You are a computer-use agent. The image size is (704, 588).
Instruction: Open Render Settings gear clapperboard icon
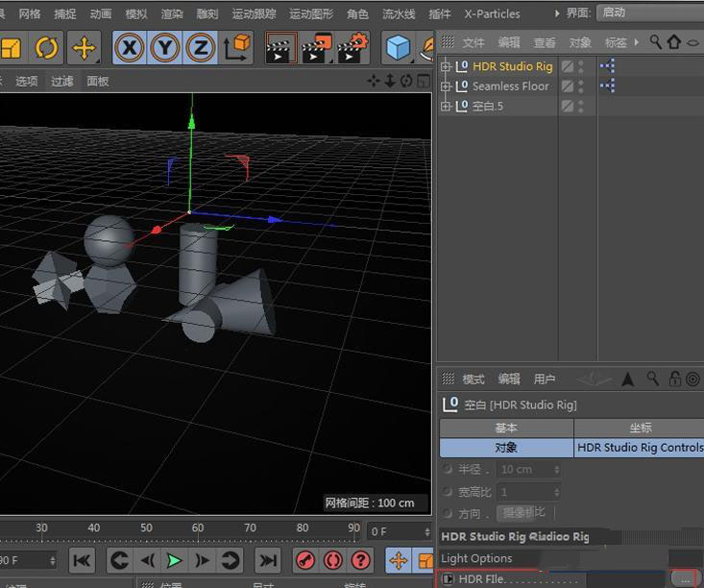(352, 48)
